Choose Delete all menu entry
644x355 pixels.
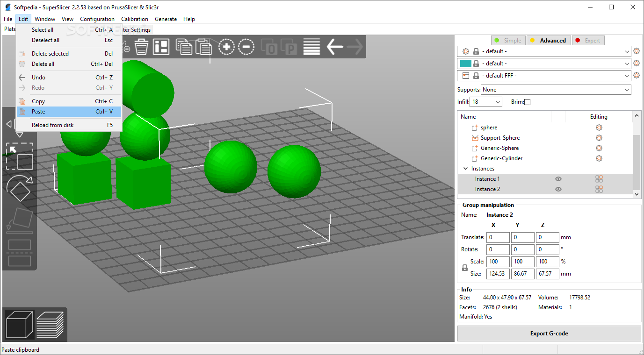click(69, 64)
